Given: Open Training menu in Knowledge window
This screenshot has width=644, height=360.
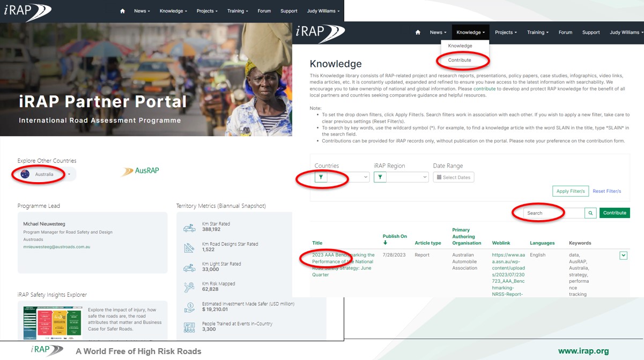Looking at the screenshot, I should (537, 32).
